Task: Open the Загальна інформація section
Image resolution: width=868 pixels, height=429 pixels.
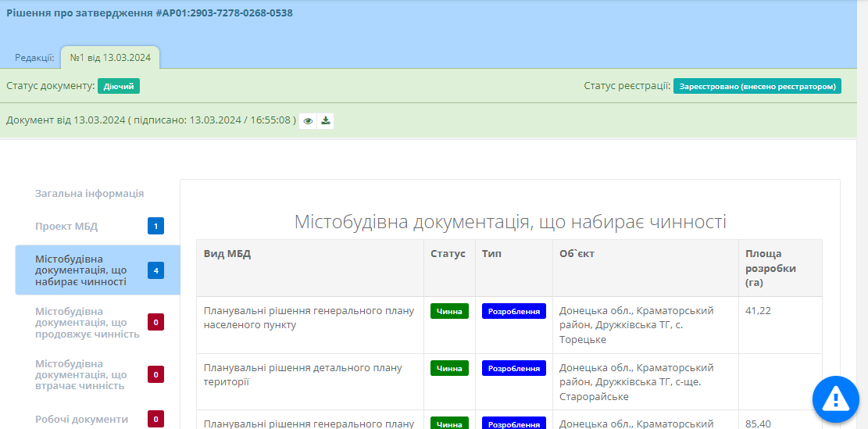Action: click(x=89, y=194)
